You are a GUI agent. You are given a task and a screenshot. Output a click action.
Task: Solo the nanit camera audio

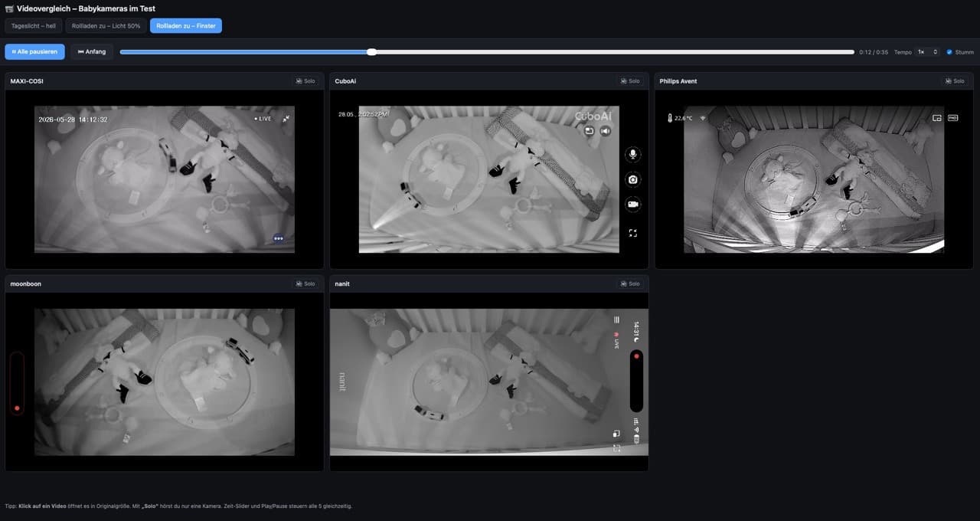pos(630,283)
